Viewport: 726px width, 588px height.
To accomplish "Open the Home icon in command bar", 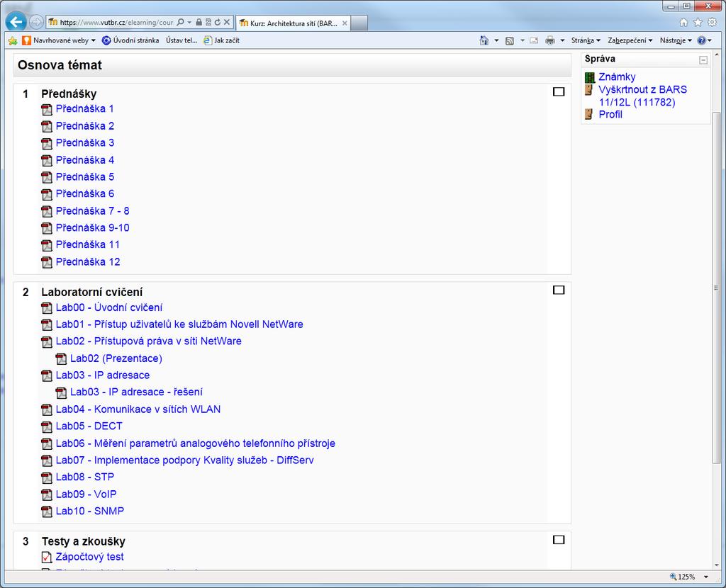I will (484, 40).
